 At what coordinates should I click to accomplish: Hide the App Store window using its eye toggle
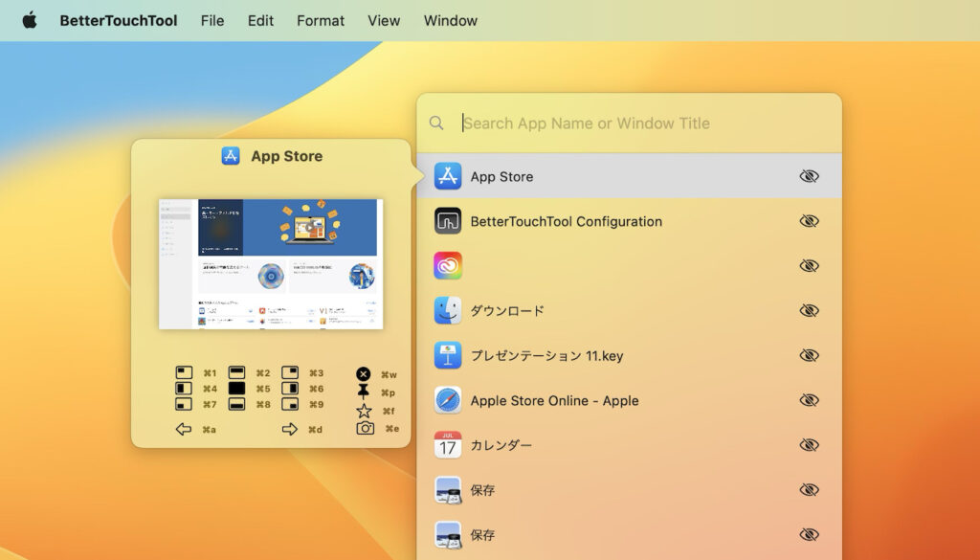coord(809,175)
